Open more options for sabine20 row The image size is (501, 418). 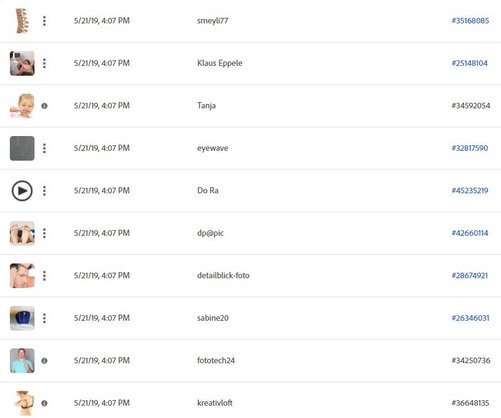(44, 318)
